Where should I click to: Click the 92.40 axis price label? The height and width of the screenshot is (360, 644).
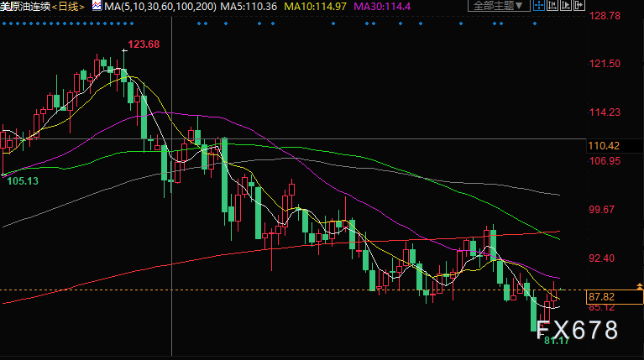(x=602, y=258)
